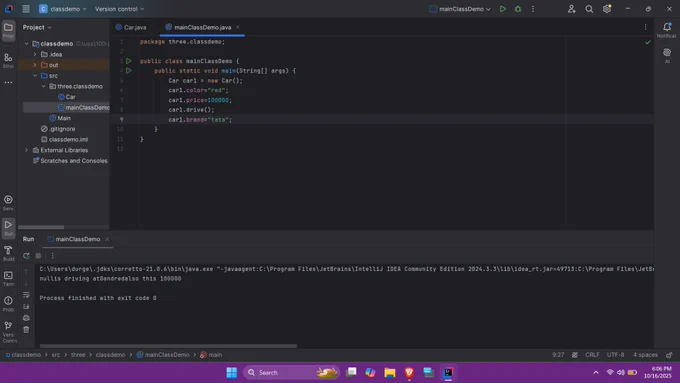Click the UTF-8 encoding widget
The image size is (680, 383).
(x=615, y=355)
